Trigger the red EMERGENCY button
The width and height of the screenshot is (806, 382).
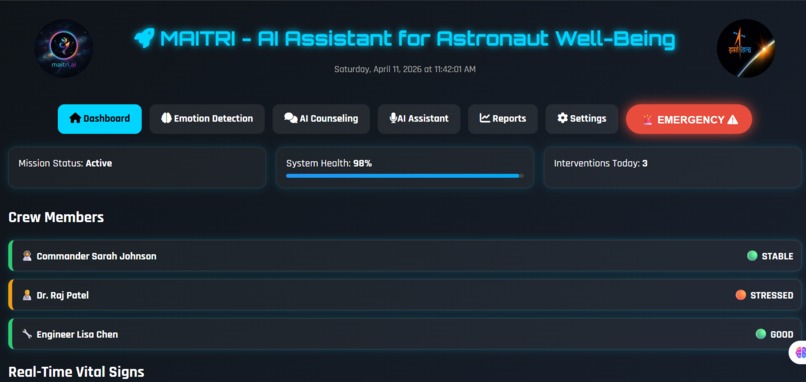[x=689, y=119]
